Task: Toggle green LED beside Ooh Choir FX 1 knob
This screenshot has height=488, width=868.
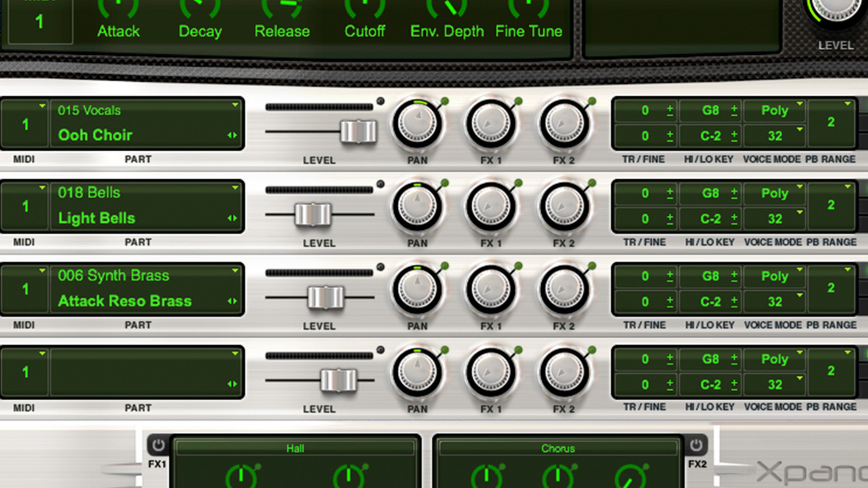Action: tap(519, 101)
